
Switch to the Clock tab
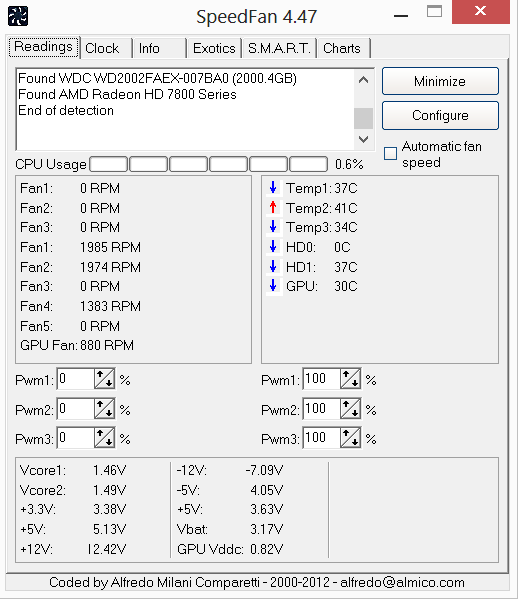tap(107, 48)
